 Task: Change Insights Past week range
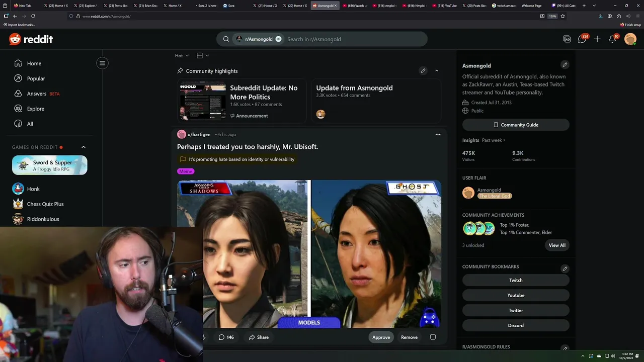(x=494, y=140)
